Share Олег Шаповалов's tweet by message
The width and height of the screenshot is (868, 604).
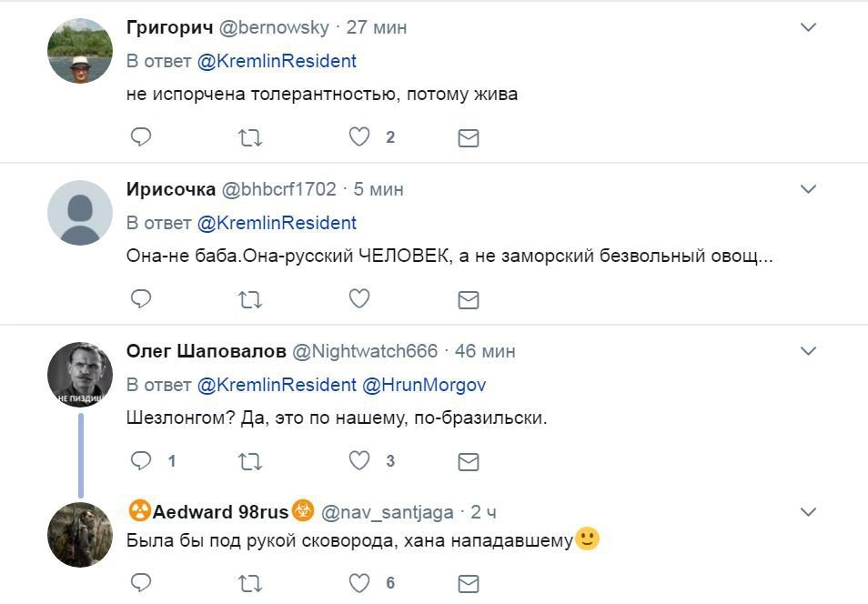pos(468,461)
